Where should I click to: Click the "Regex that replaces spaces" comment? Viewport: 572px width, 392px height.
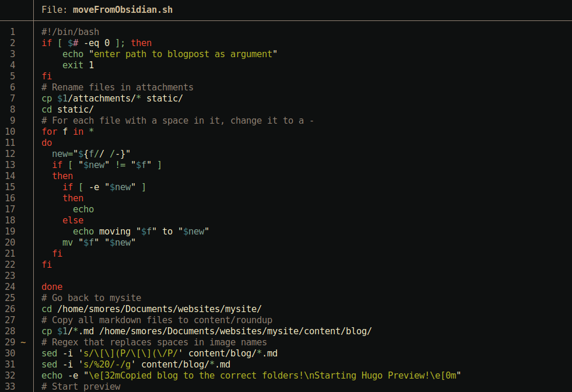click(x=154, y=342)
